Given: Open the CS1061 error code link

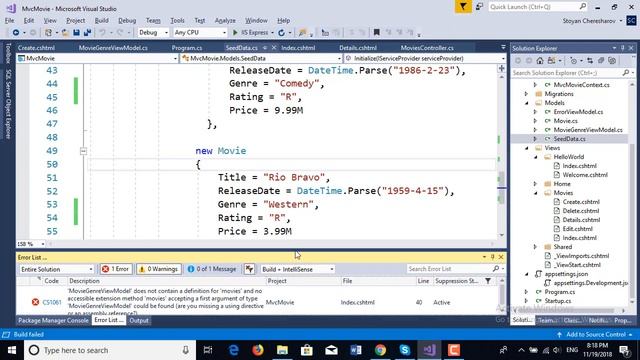Looking at the screenshot, I should pyautogui.click(x=52, y=302).
